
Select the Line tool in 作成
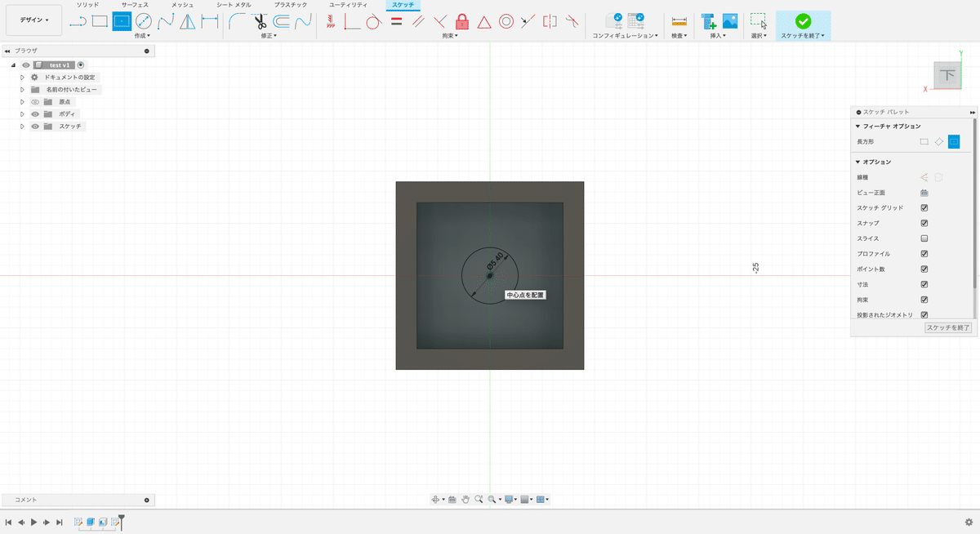(78, 21)
